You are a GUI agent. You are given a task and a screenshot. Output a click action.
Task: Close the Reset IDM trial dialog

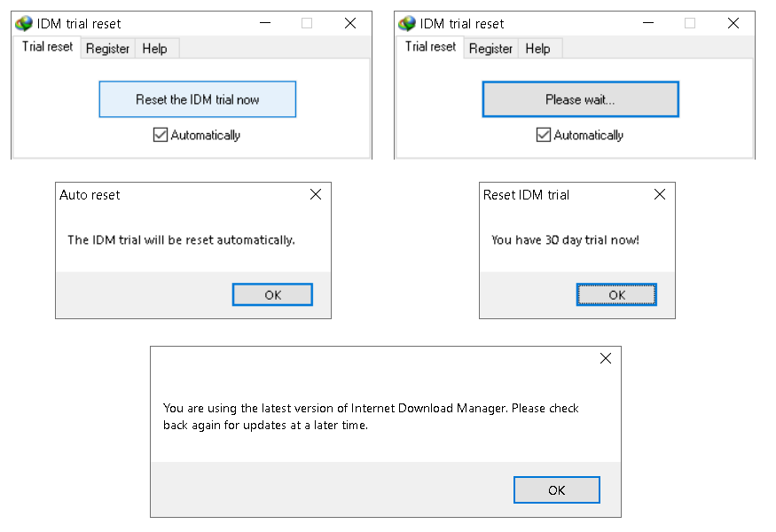[659, 195]
